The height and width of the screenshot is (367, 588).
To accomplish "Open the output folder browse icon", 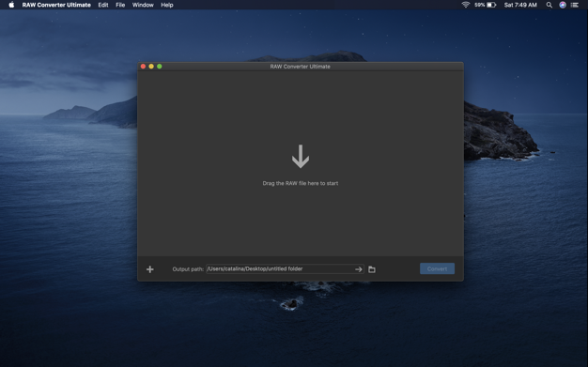I will pyautogui.click(x=372, y=269).
